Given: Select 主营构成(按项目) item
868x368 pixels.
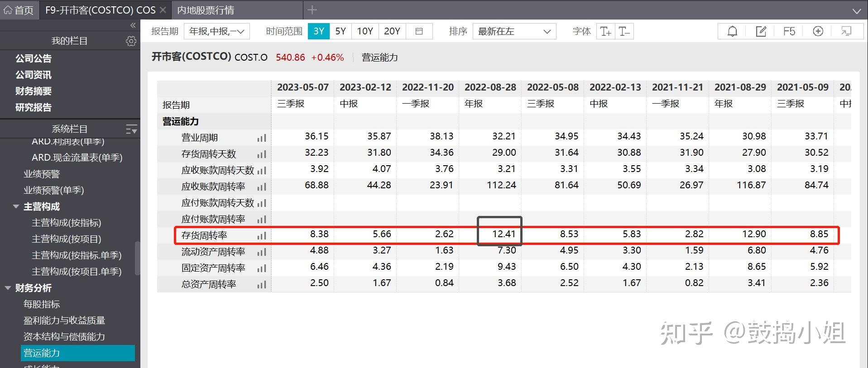Looking at the screenshot, I should [67, 239].
